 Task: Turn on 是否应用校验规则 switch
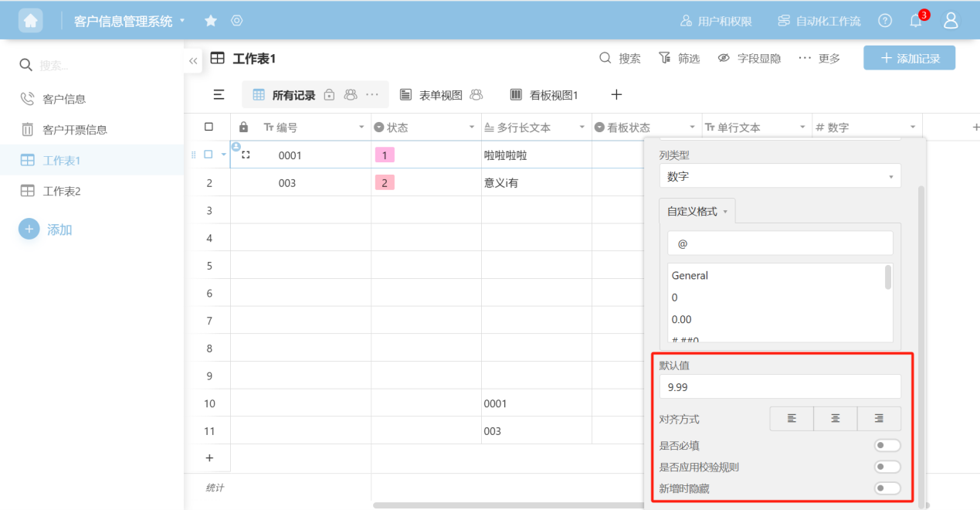887,467
